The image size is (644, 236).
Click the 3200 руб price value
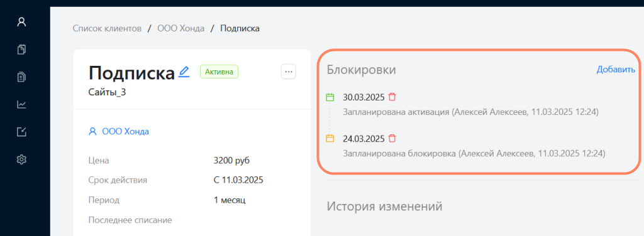(x=231, y=160)
